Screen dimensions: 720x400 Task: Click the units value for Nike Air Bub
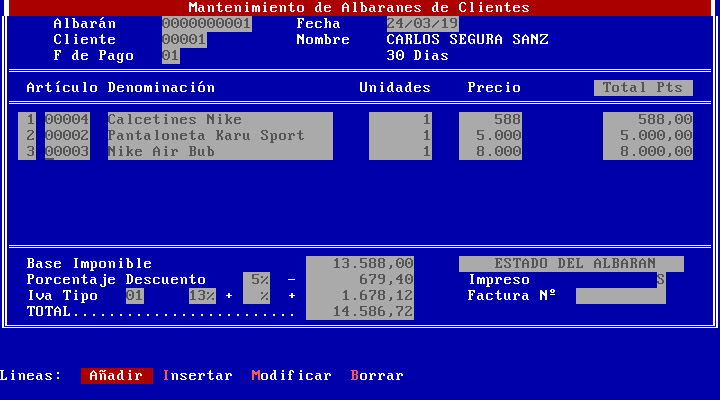pos(400,152)
